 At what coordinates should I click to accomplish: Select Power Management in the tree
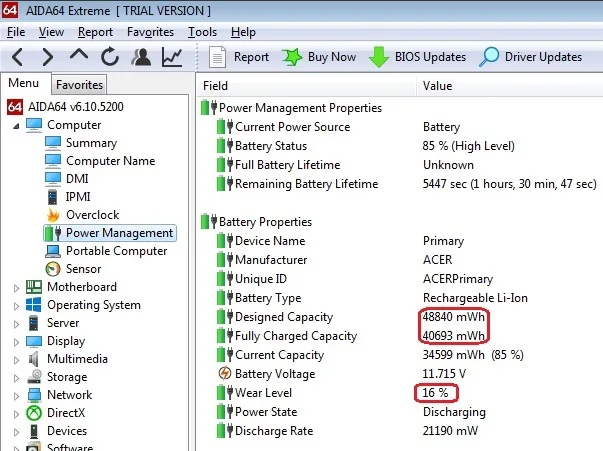click(x=120, y=233)
